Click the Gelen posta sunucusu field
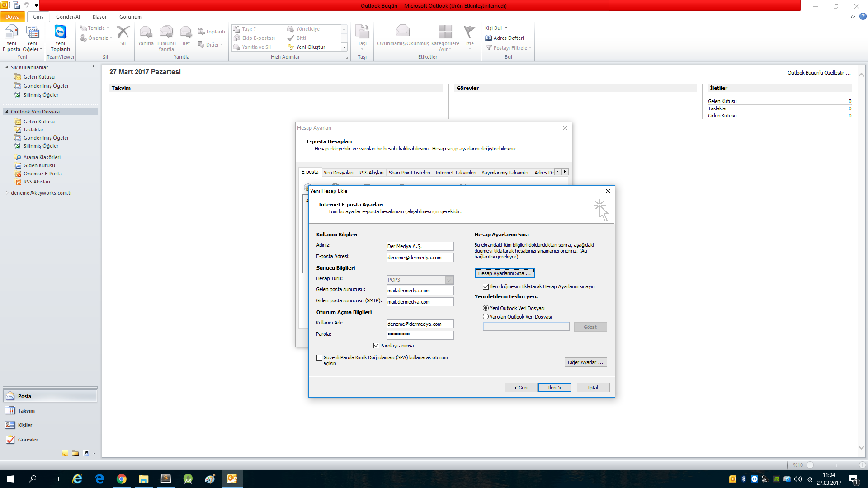 (420, 291)
